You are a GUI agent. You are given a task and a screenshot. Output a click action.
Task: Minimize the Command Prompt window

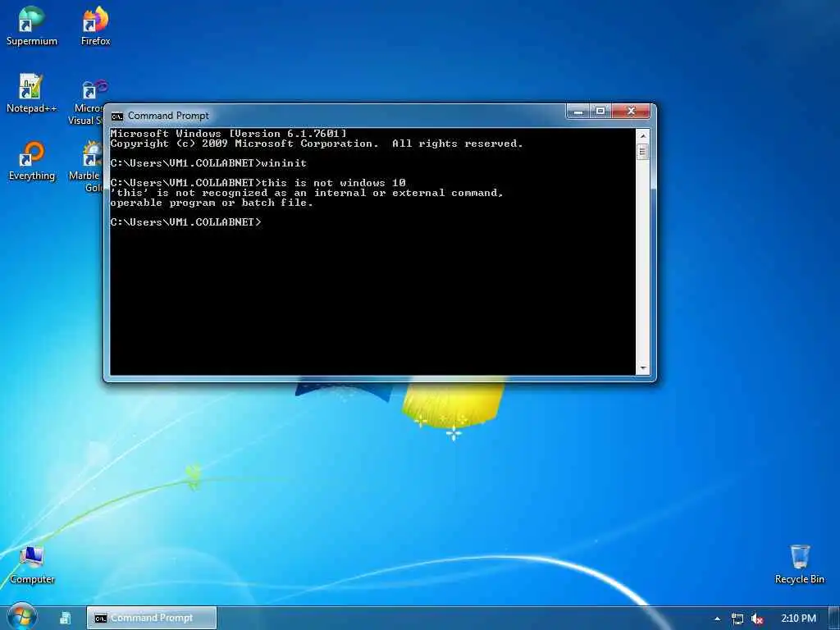click(x=578, y=112)
